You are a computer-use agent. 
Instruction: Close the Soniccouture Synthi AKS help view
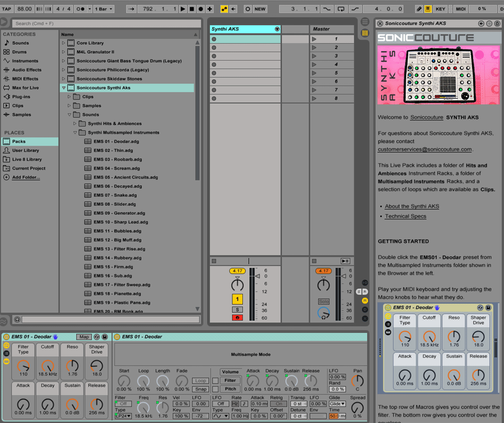[380, 23]
